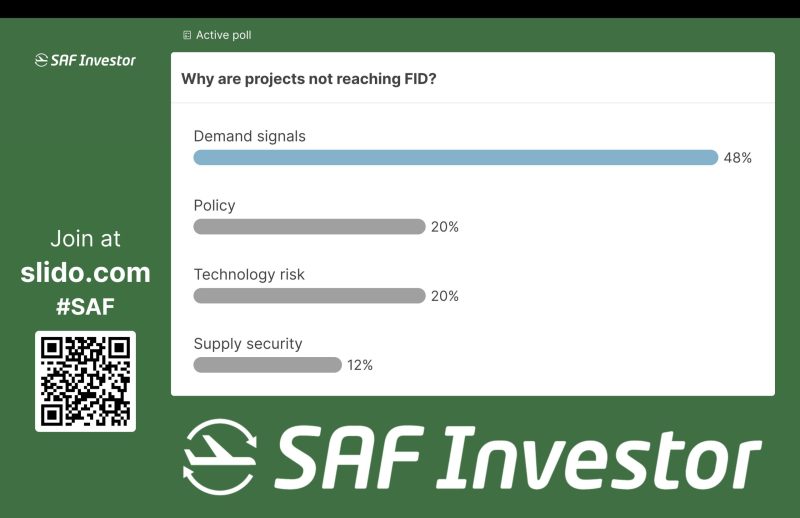Click the small SAF Investor plane logo
The height and width of the screenshot is (518, 800).
[x=41, y=61]
